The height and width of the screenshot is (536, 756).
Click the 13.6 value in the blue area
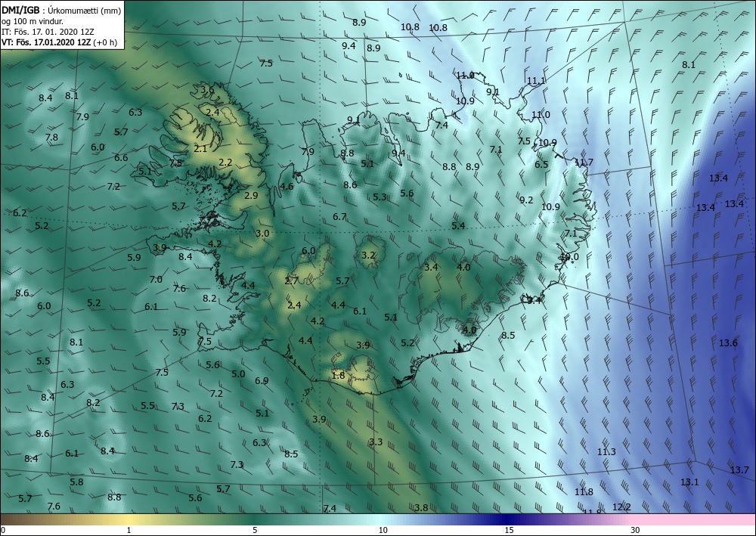pyautogui.click(x=728, y=342)
